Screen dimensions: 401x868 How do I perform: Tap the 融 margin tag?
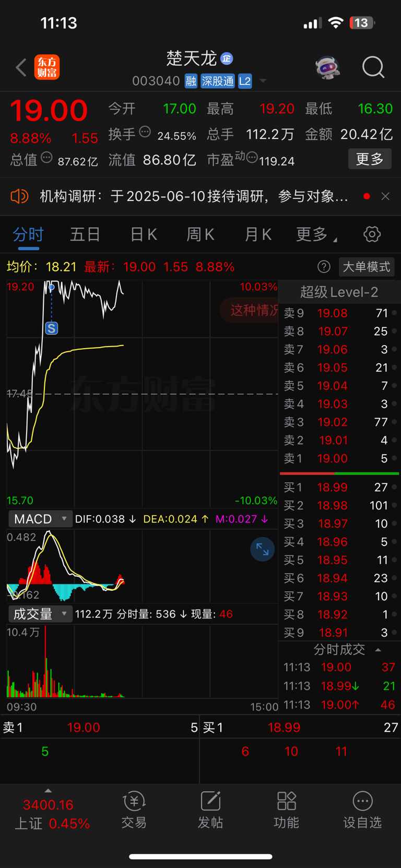tap(191, 81)
